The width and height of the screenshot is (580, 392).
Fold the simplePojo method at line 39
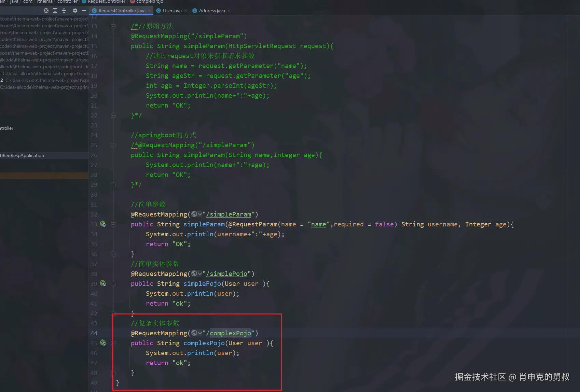pos(113,284)
